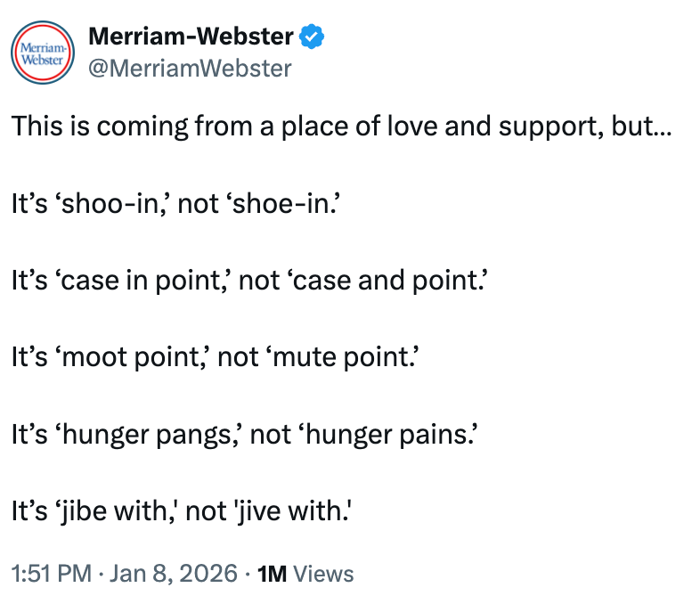Click the blue verified checkmark badge
This screenshot has height=604, width=700.
coord(312,37)
